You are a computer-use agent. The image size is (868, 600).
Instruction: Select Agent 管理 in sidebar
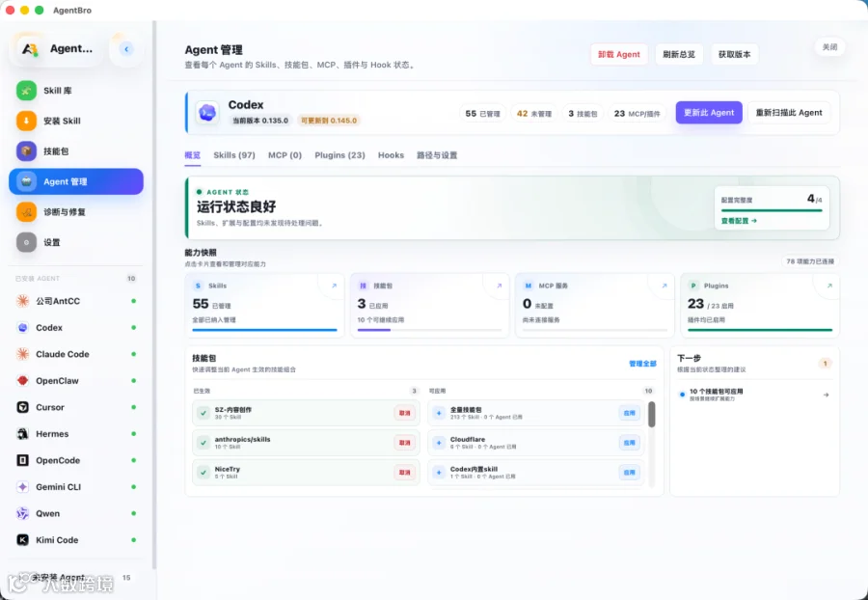pyautogui.click(x=76, y=181)
